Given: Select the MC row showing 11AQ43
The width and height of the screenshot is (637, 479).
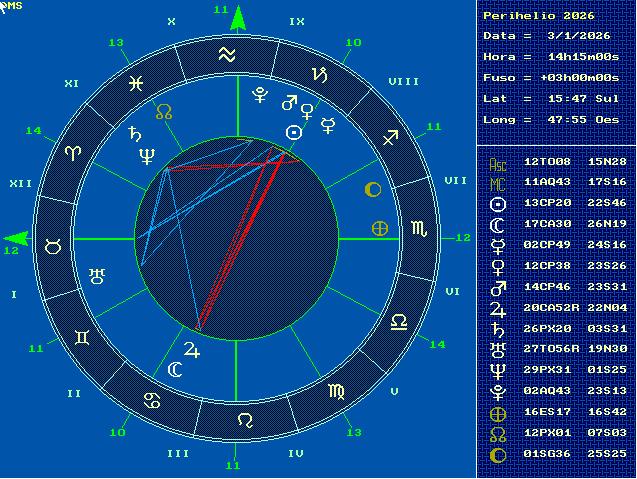Looking at the screenshot, I should pos(556,182).
